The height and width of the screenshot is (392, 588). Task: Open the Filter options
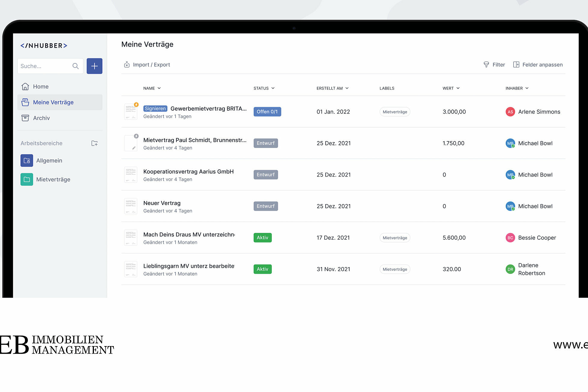(x=494, y=65)
